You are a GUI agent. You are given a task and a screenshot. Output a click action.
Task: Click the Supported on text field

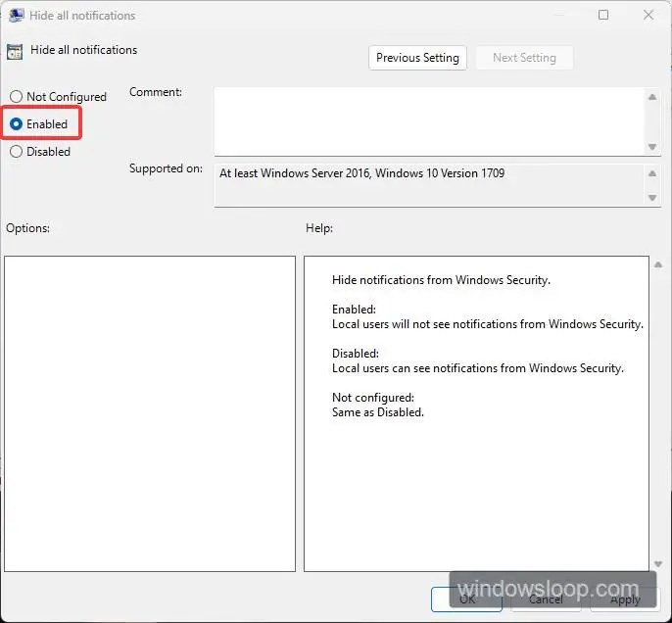pyautogui.click(x=429, y=185)
